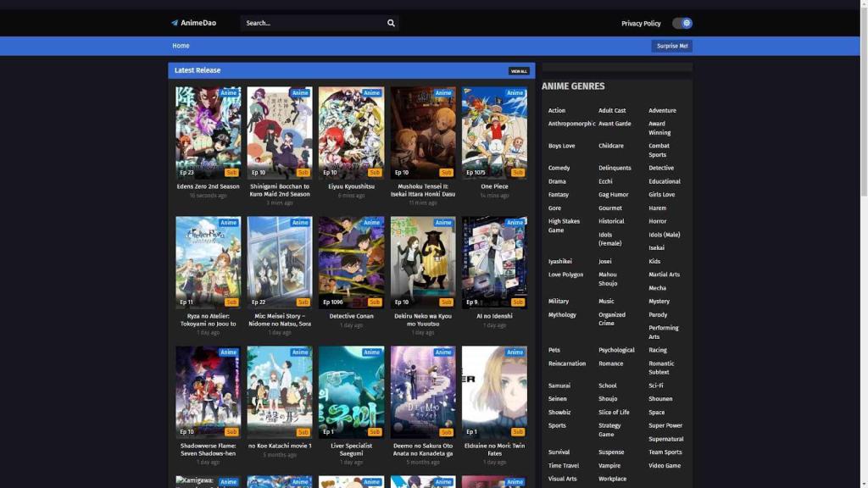The height and width of the screenshot is (488, 868).
Task: Open the Romance genre link
Action: 609,363
